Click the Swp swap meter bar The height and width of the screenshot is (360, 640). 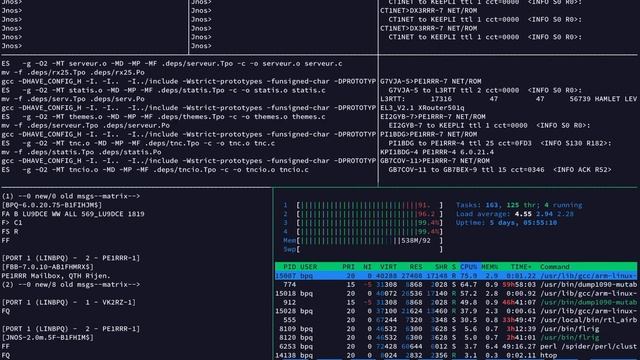(363, 249)
